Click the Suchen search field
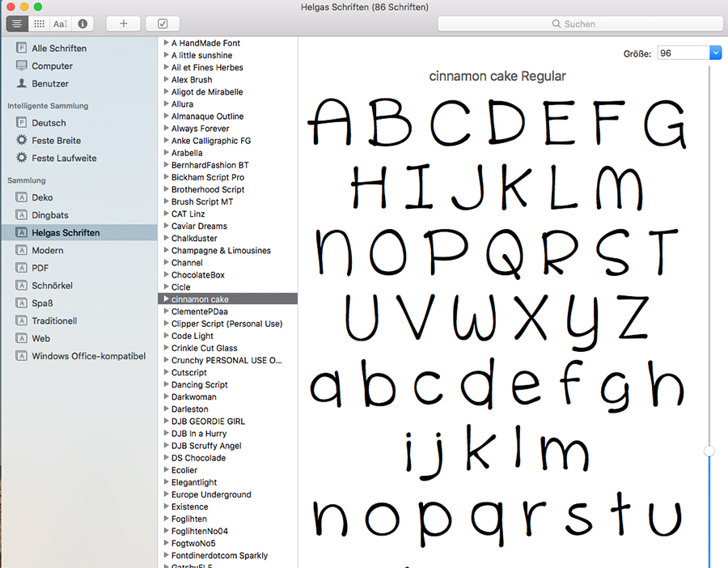Viewport: 728px width, 568px height. pos(580,24)
